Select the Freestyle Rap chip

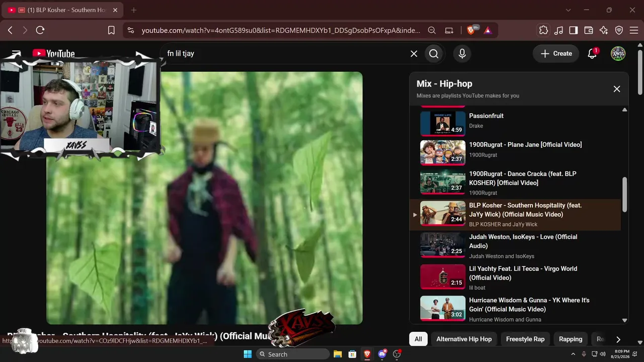[x=525, y=339]
